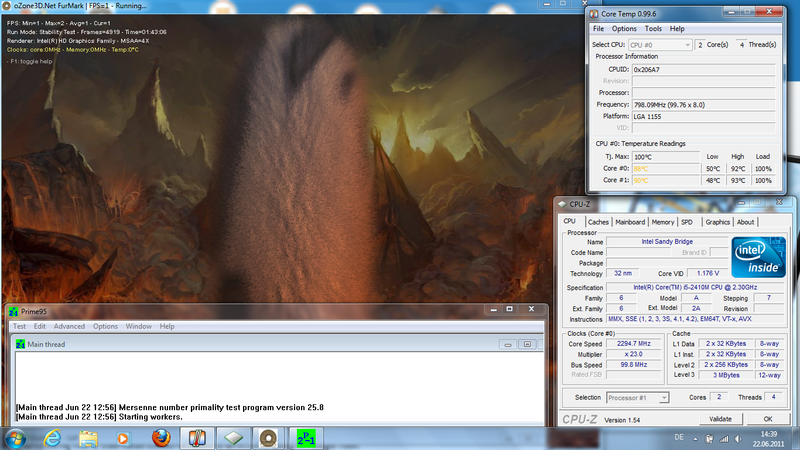Image resolution: width=800 pixels, height=450 pixels.
Task: Maximize the Main thread child window
Action: (527, 344)
